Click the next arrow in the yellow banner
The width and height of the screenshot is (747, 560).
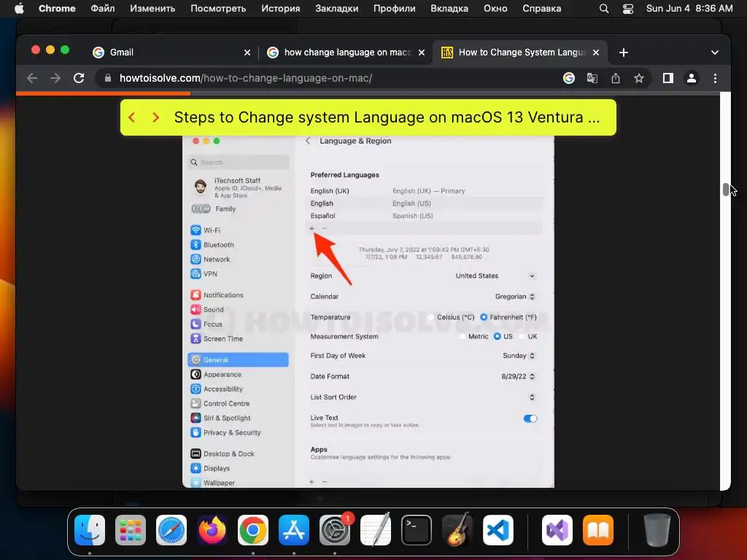(x=155, y=117)
